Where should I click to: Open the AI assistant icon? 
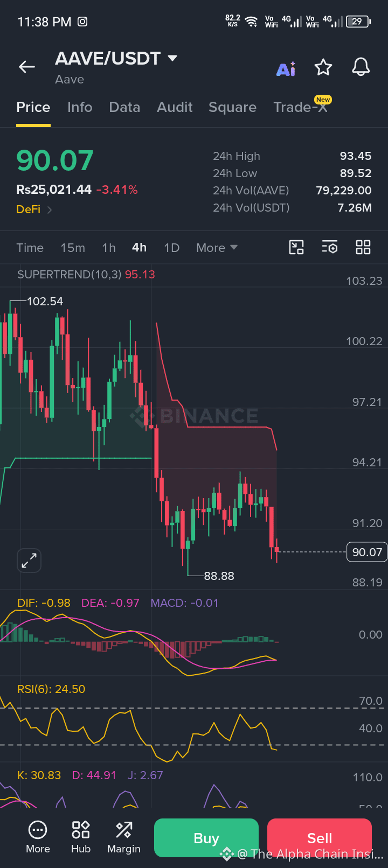(286, 68)
